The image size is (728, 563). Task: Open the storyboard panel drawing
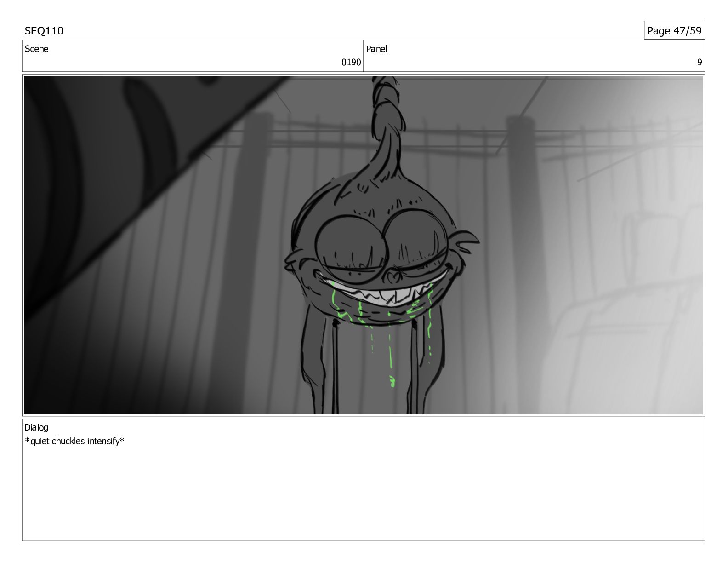[364, 246]
